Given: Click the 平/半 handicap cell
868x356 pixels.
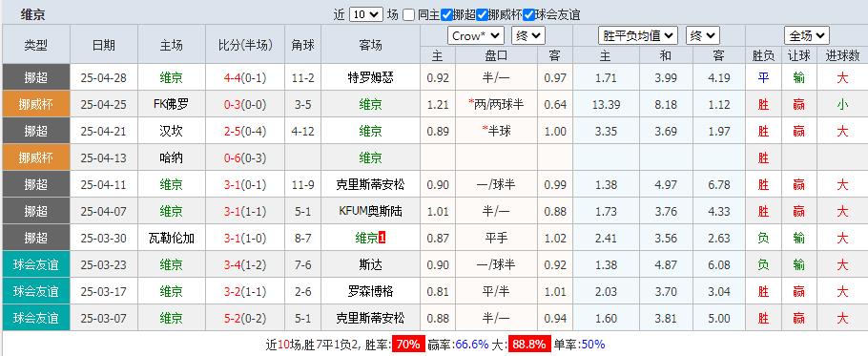Looking at the screenshot, I should 496,291.
